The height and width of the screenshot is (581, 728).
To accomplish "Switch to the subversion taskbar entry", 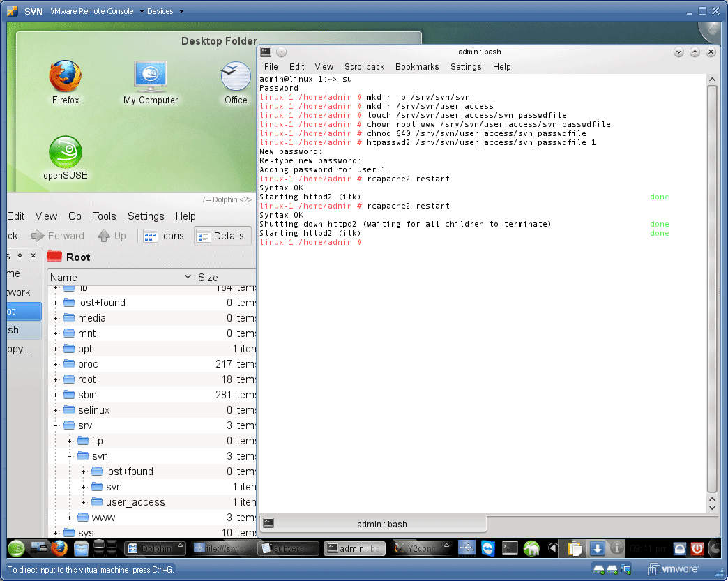I will pyautogui.click(x=288, y=548).
